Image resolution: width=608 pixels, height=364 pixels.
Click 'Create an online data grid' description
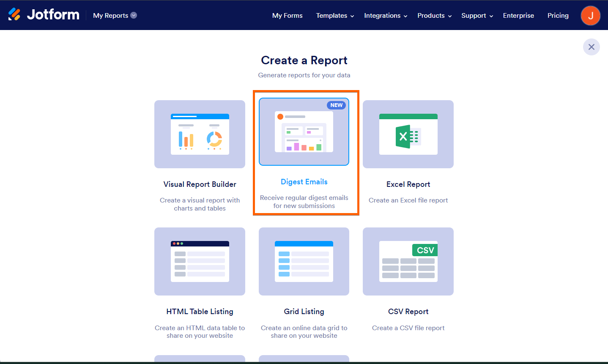coord(304,332)
